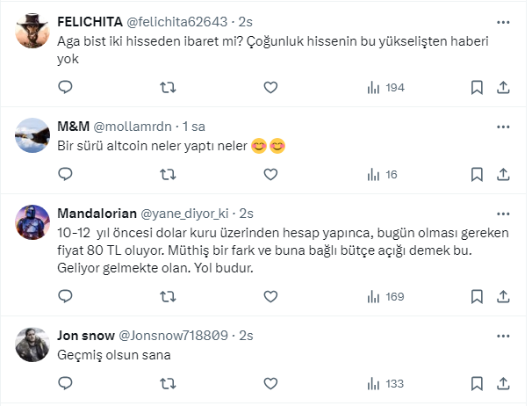Screen dimensions: 532x406
Task: View analytics showing 194 views
Action: [x=385, y=87]
